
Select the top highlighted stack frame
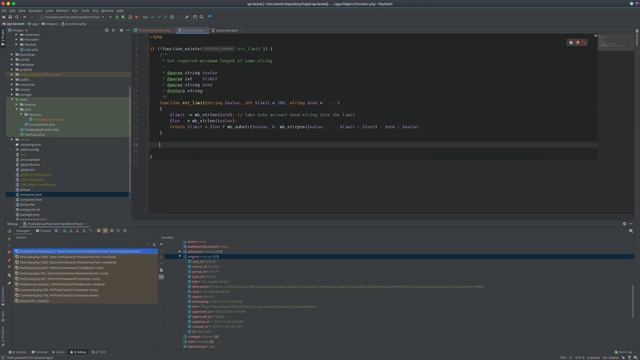point(86,251)
